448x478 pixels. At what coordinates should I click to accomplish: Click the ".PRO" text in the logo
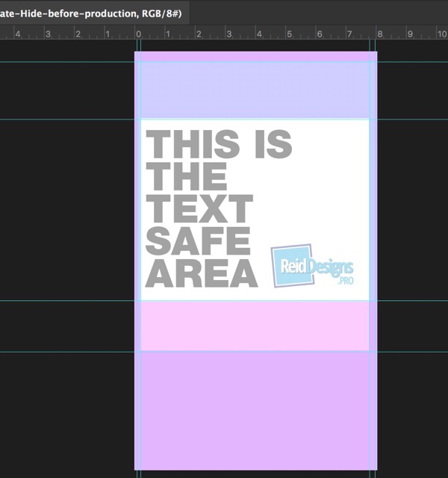tap(345, 281)
